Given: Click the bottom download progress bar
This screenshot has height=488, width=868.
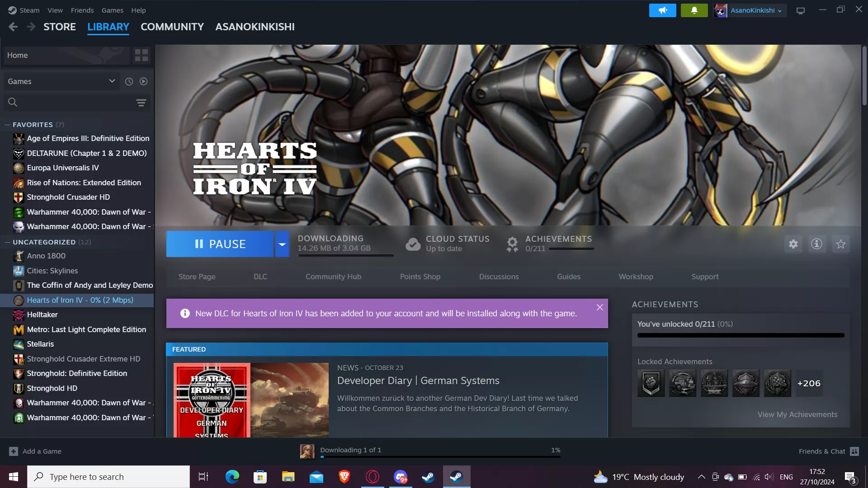Looking at the screenshot, I should click(440, 456).
